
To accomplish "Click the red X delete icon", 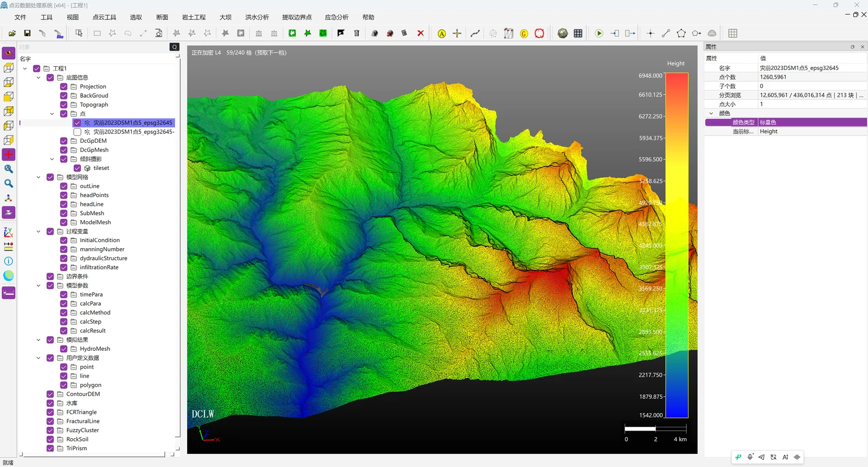I will pos(420,33).
